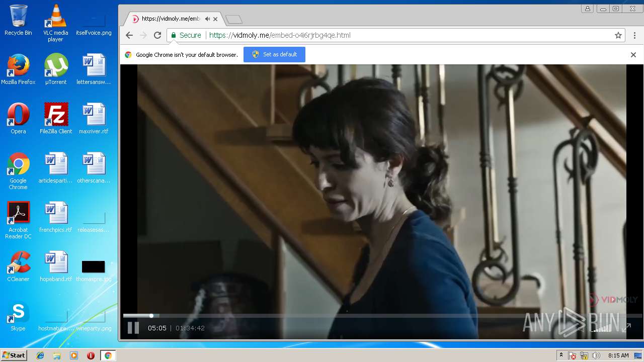
Task: Show hidden system tray icons
Action: pos(561,355)
